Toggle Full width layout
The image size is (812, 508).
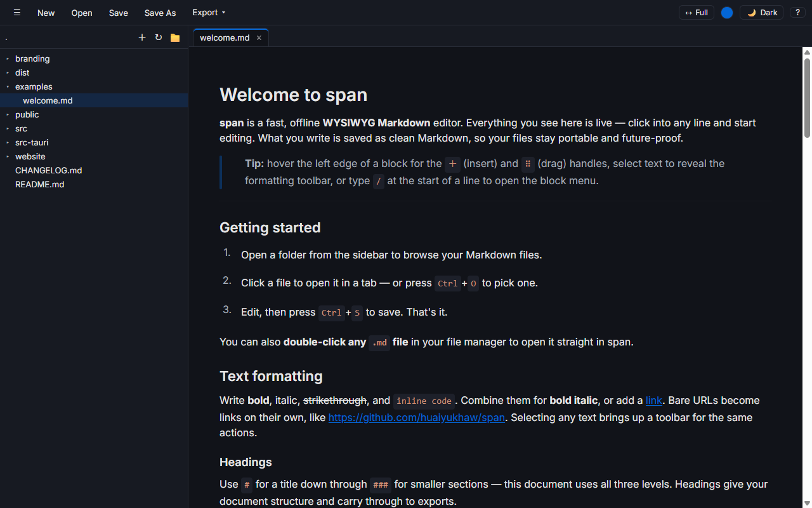point(697,13)
